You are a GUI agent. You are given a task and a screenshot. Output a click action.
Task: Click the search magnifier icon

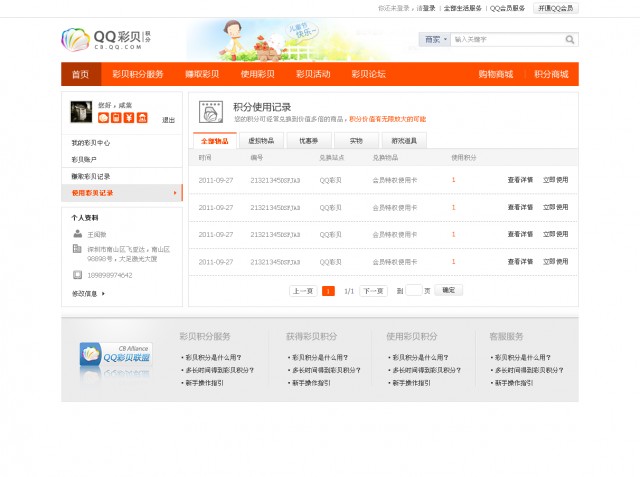570,40
